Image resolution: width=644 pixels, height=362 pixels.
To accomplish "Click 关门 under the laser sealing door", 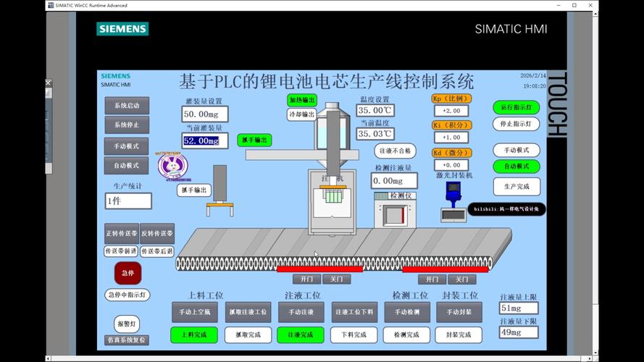I will (461, 279).
